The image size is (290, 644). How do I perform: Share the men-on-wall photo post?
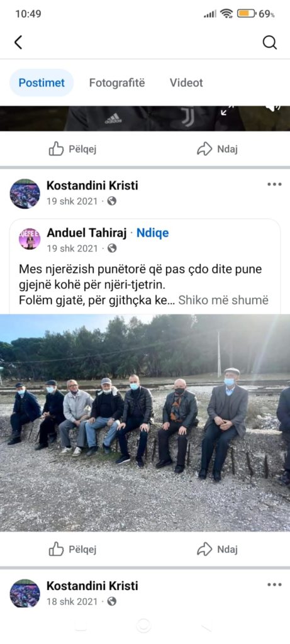pyautogui.click(x=217, y=549)
